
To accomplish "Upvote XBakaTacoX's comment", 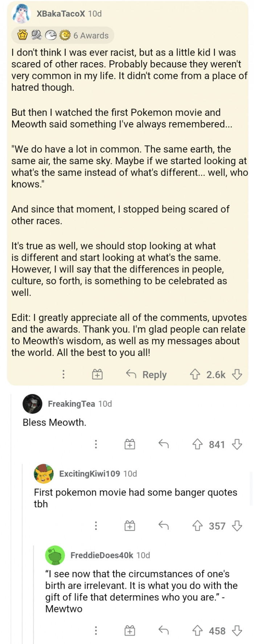I will click(x=195, y=374).
